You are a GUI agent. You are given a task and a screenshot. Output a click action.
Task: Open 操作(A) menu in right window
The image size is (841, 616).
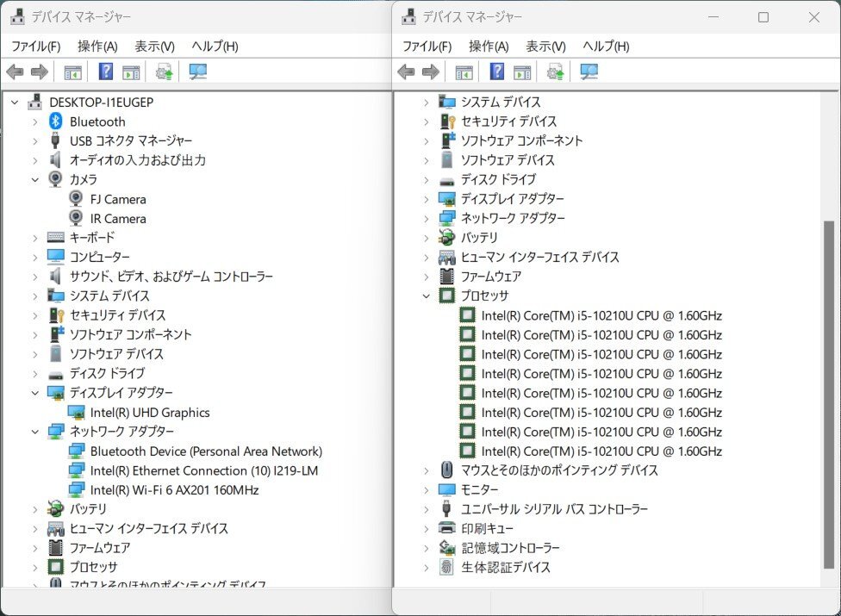pyautogui.click(x=489, y=47)
